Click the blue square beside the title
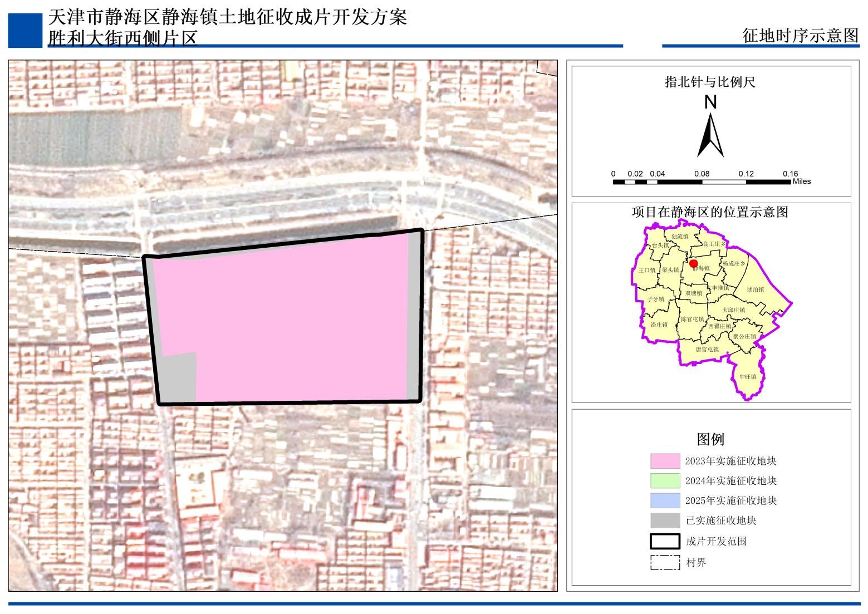Image resolution: width=868 pixels, height=614 pixels. click(x=25, y=31)
